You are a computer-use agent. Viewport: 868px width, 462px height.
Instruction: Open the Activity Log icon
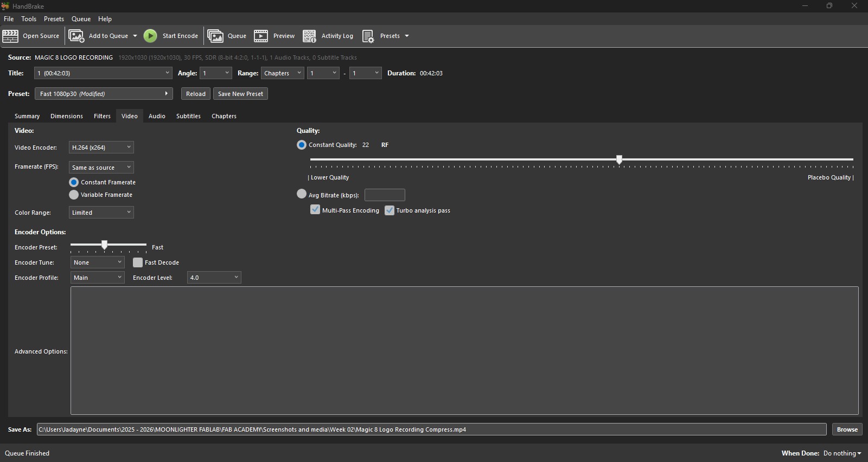[x=309, y=36]
